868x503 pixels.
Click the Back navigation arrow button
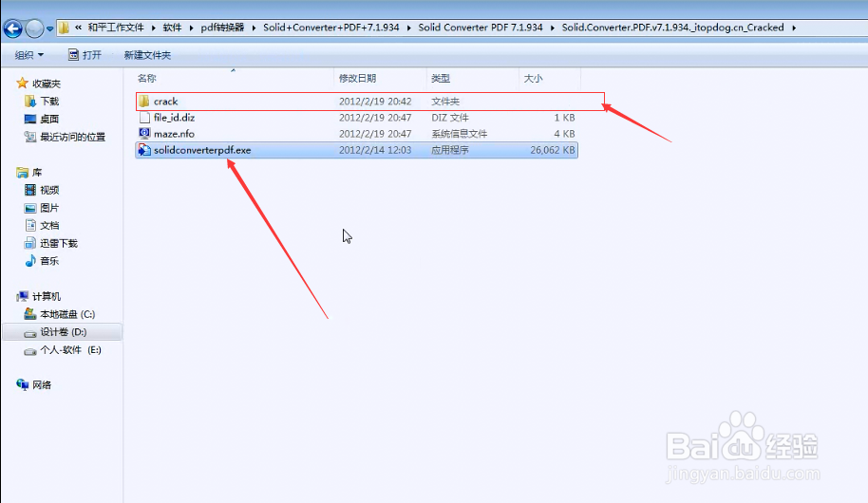pos(12,28)
